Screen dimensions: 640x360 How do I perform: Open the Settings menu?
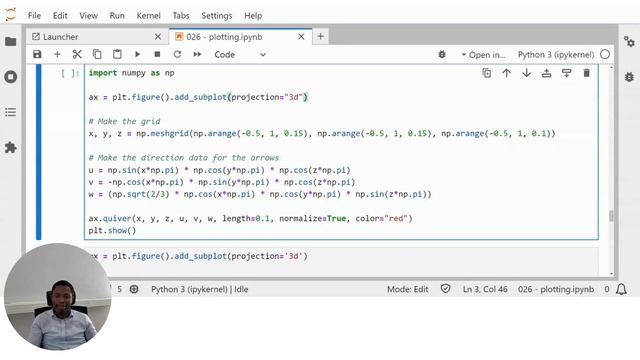tap(216, 16)
